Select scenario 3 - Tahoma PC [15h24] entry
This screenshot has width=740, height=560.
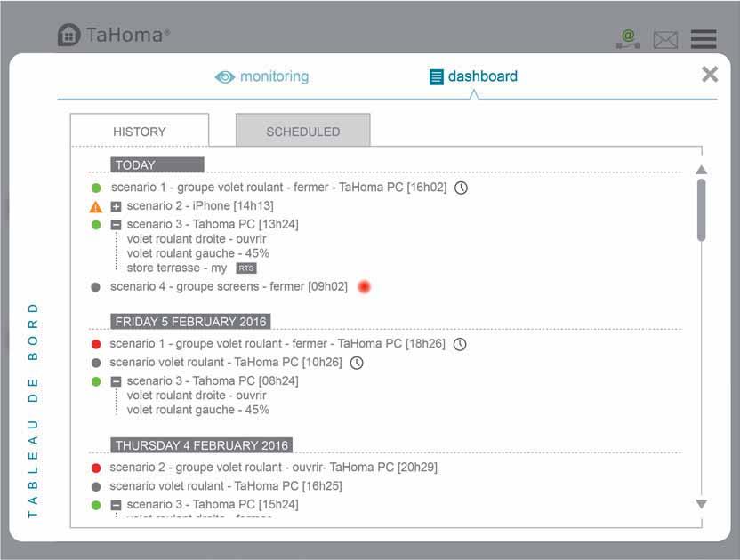[213, 504]
